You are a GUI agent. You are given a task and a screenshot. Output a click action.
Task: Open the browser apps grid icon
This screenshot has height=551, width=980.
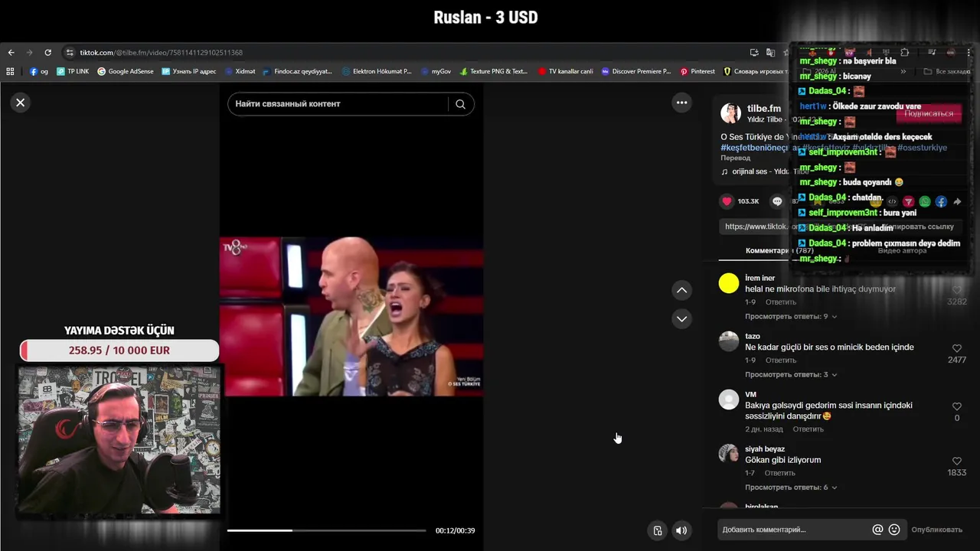point(10,71)
